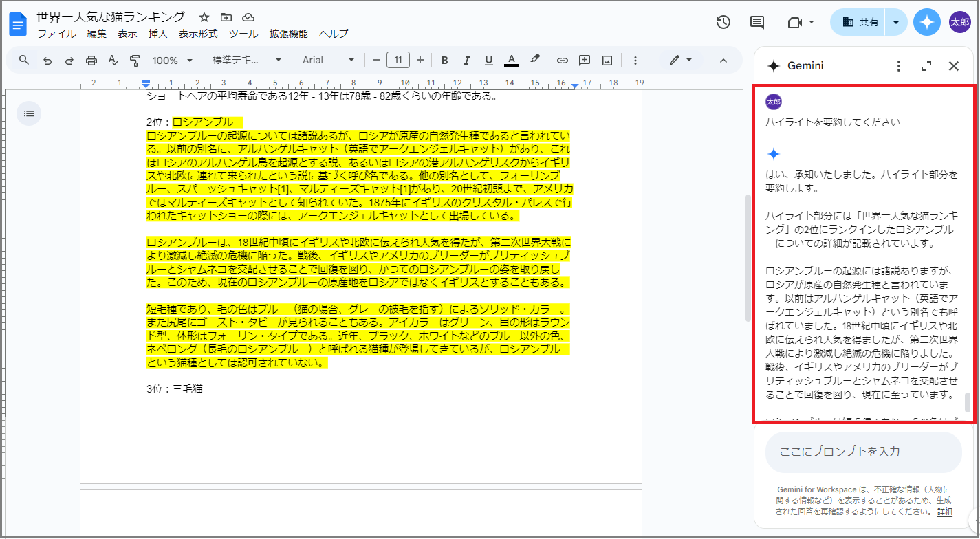The height and width of the screenshot is (539, 980).
Task: Toggle italic formatting
Action: (467, 60)
